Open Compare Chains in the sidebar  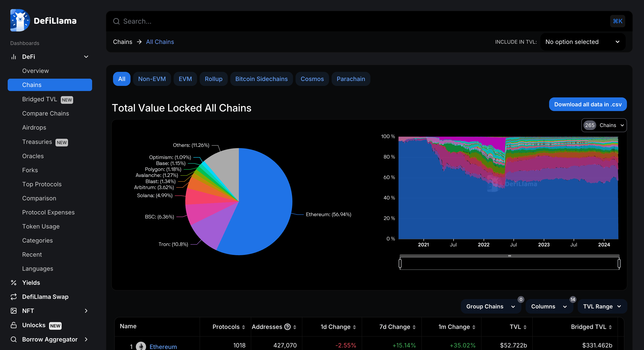[x=45, y=113]
